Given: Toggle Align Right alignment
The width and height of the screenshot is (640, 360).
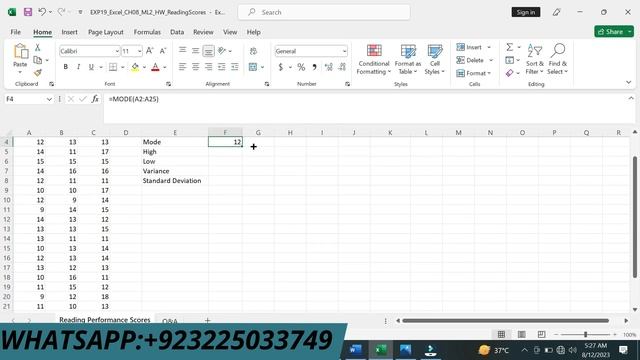Looking at the screenshot, I should [x=209, y=67].
